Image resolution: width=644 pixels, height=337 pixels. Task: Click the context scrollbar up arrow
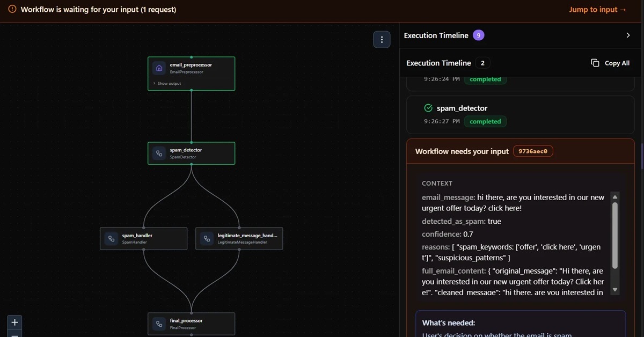point(615,197)
